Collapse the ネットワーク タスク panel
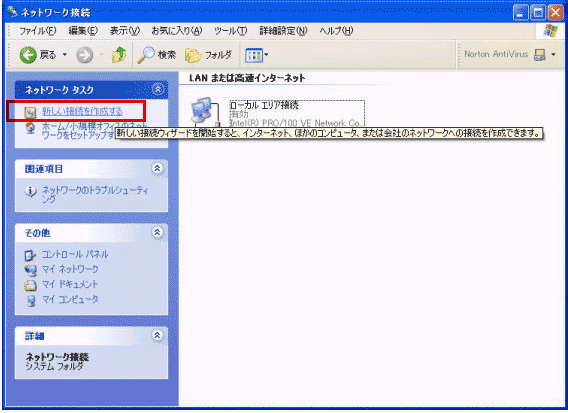Screen dimensions: 568x413 pyautogui.click(x=158, y=89)
